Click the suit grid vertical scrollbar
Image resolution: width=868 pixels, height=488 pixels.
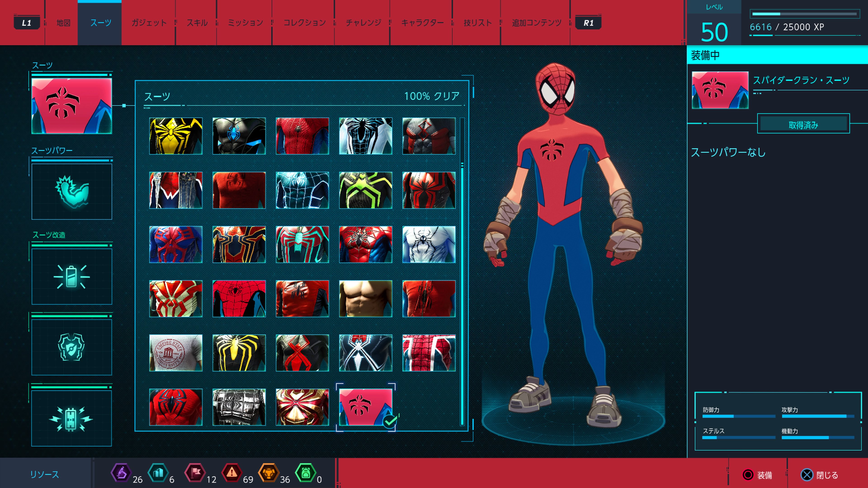click(x=462, y=271)
